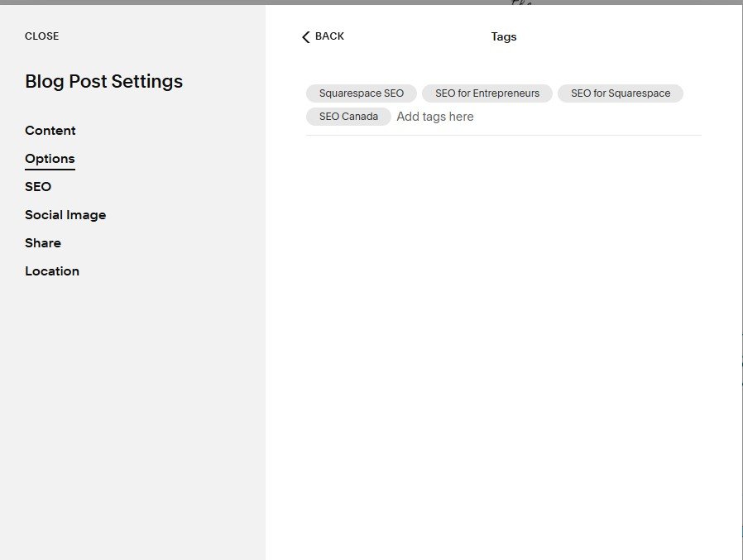This screenshot has height=560, width=743.
Task: Select the SEO for Entrepreneurs tag
Action: point(487,93)
